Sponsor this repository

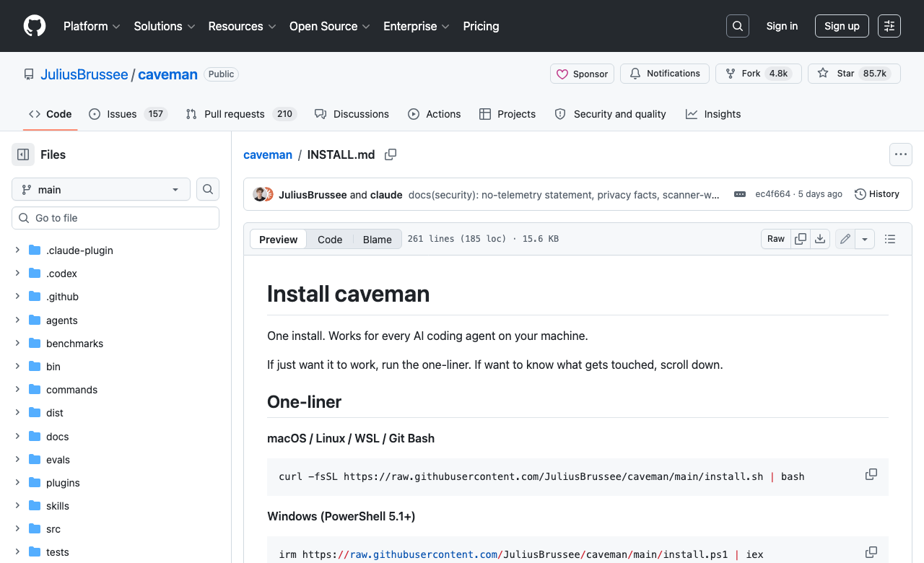tap(582, 74)
